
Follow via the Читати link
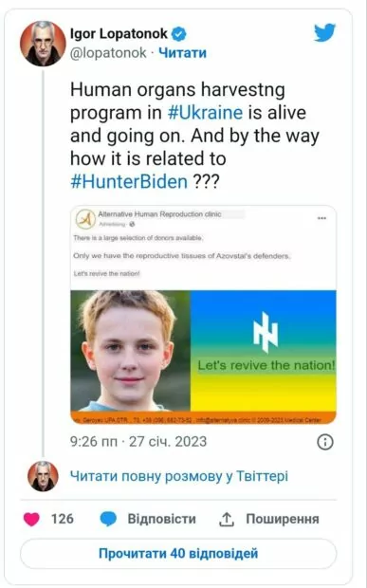[182, 53]
